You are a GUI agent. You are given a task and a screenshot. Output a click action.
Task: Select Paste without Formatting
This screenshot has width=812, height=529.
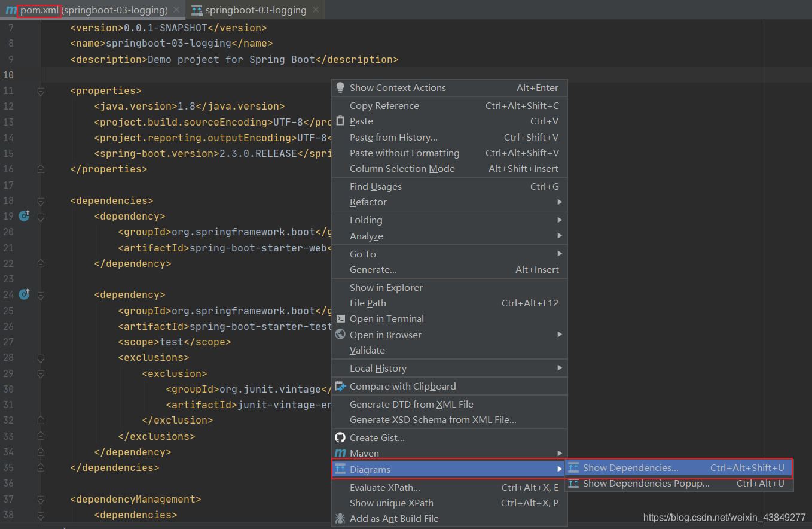[x=449, y=153]
